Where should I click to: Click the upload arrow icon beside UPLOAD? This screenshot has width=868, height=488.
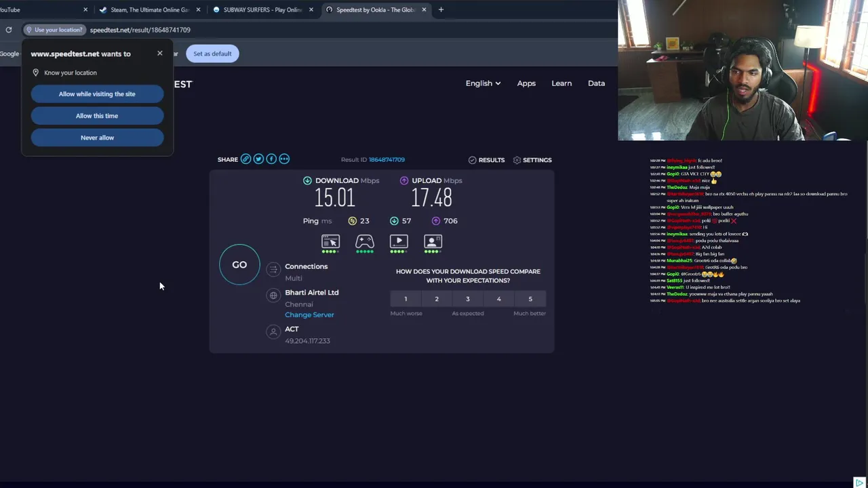[404, 180]
